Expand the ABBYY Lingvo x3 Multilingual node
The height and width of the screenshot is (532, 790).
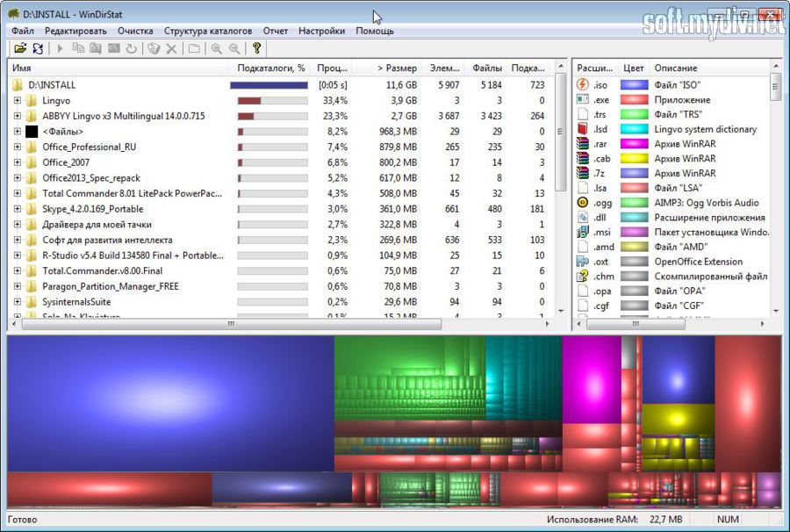click(18, 116)
